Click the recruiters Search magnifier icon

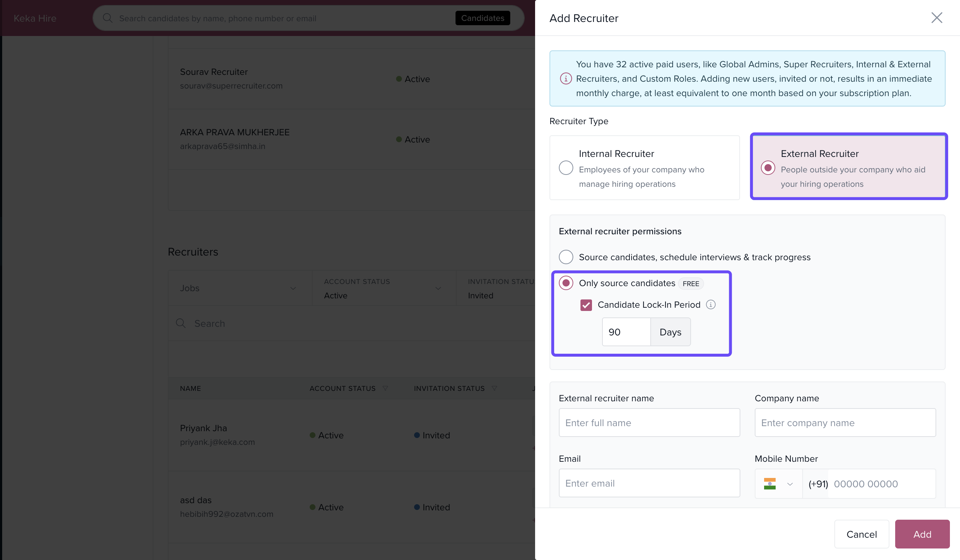(x=181, y=324)
